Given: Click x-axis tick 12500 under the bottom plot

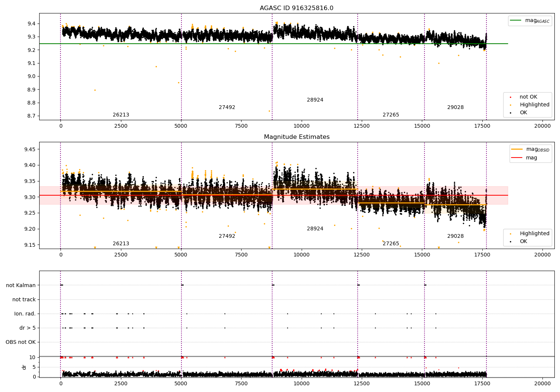Looking at the screenshot, I should point(361,384).
